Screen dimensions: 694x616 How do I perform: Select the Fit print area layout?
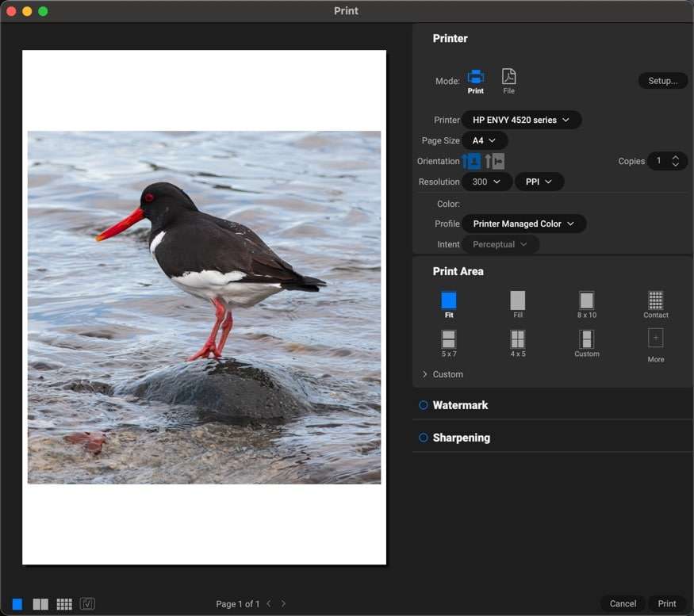point(448,304)
